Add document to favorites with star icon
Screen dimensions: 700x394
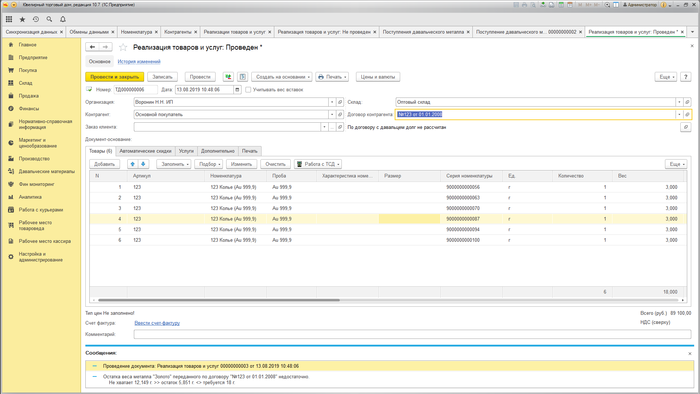(x=123, y=47)
